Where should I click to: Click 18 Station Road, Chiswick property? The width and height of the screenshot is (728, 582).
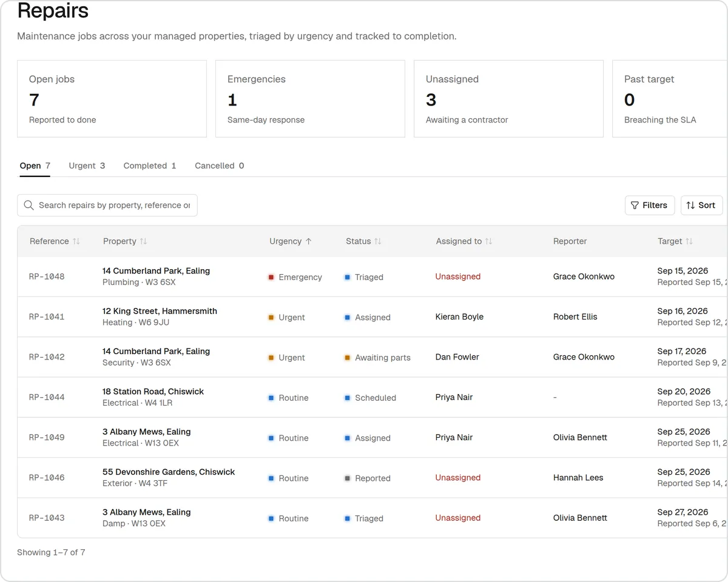click(x=153, y=392)
